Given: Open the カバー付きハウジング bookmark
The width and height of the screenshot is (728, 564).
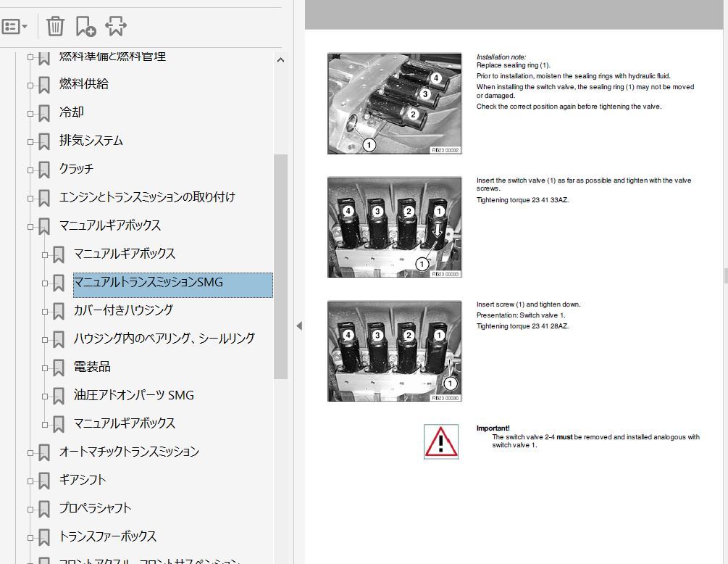Looking at the screenshot, I should coord(123,310).
